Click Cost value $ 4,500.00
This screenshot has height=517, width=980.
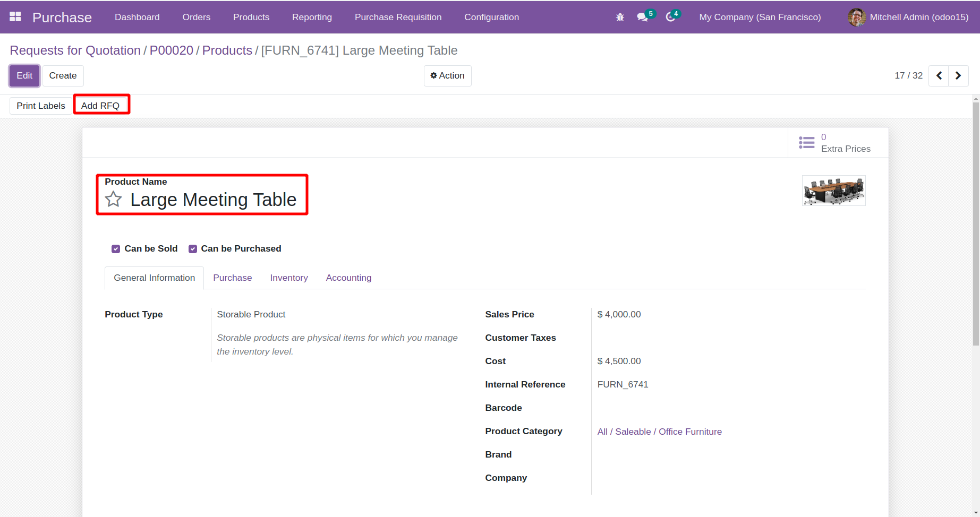tap(619, 361)
